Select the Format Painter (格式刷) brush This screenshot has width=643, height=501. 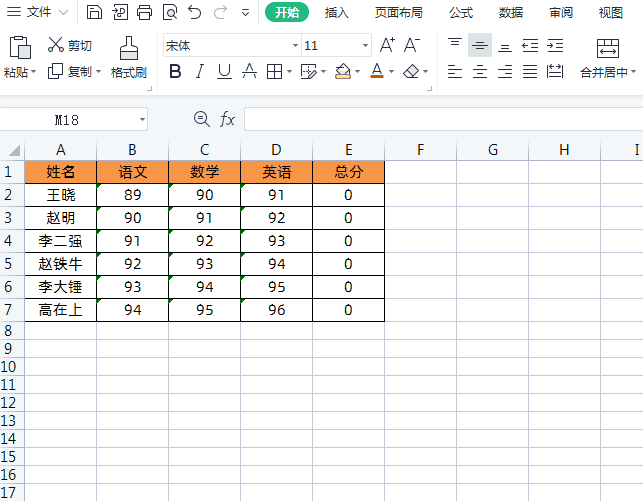coord(129,57)
